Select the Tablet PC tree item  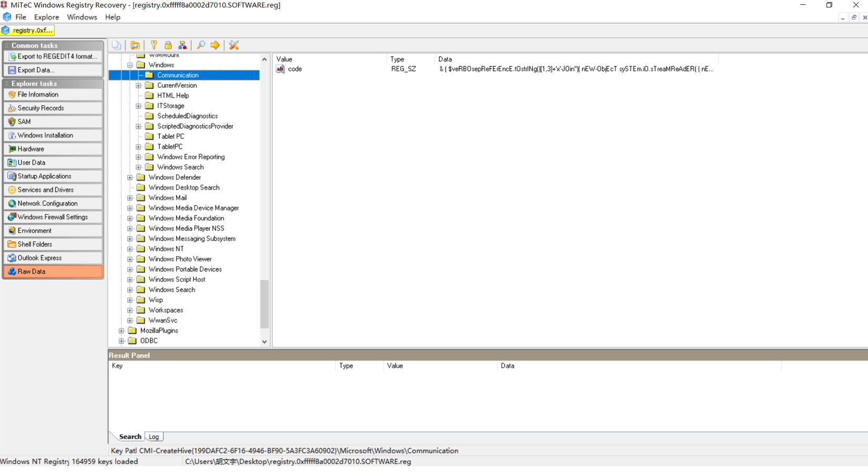[x=170, y=137]
